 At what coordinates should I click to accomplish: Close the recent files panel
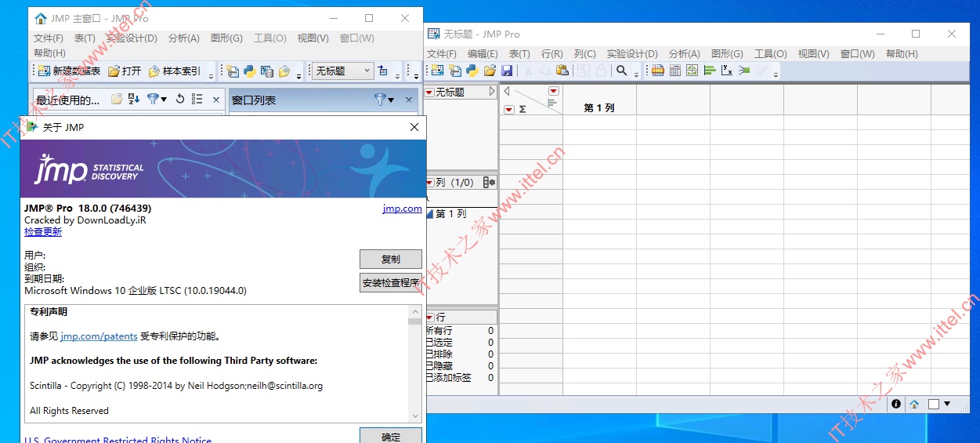pyautogui.click(x=216, y=100)
